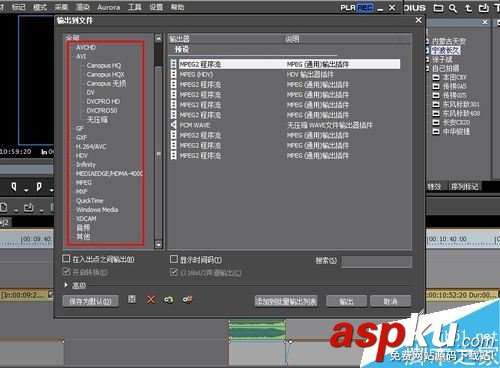500x368 pixels.
Task: Open the 标记 menu
Action: click(x=18, y=7)
